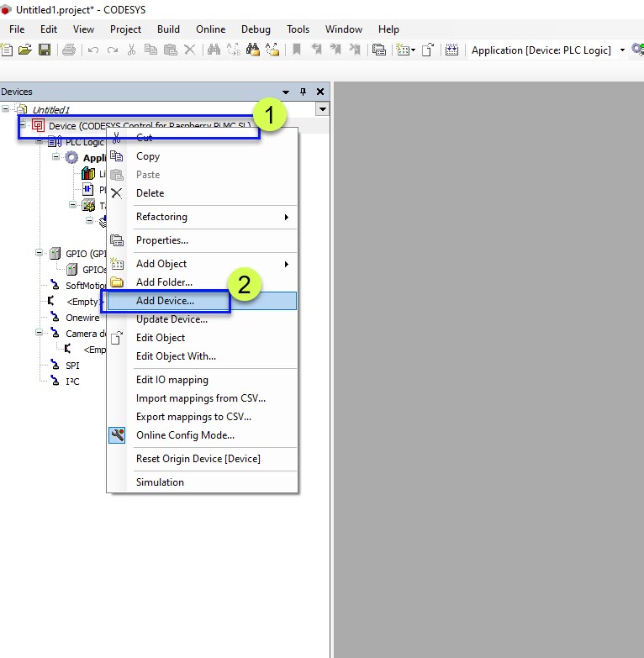Click the Online Config Mode wrench icon

point(117,435)
